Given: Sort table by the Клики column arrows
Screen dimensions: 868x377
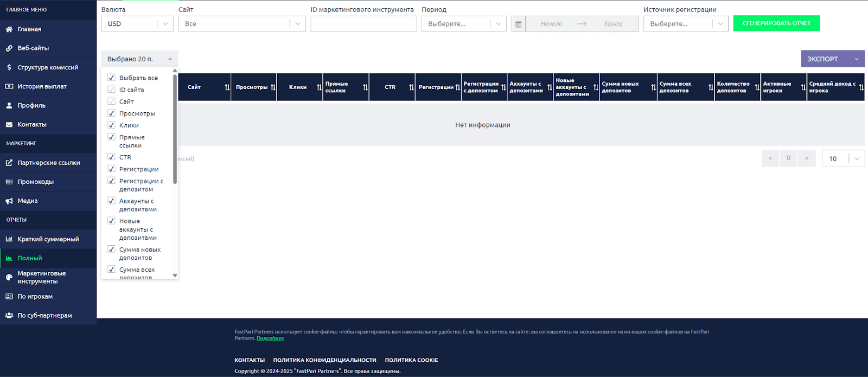Looking at the screenshot, I should [319, 87].
